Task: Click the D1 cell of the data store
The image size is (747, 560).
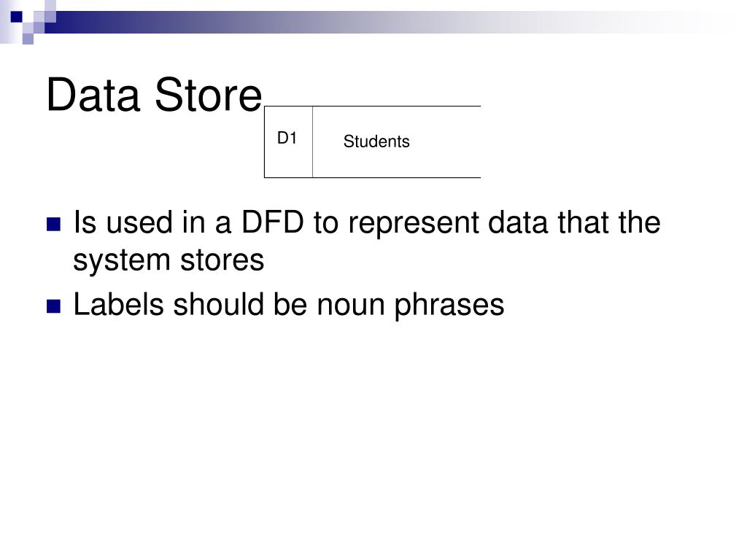Action: tap(289, 142)
